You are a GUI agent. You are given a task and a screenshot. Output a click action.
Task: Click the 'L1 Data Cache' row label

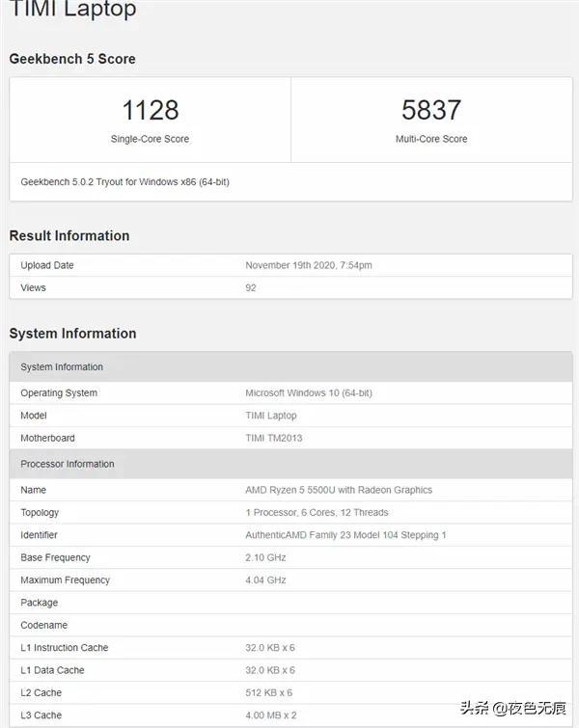point(52,670)
